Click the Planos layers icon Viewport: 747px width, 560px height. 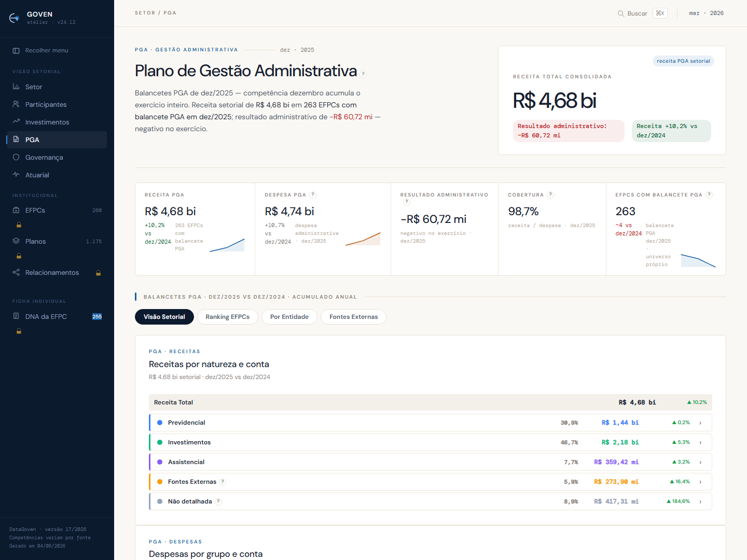click(x=16, y=241)
